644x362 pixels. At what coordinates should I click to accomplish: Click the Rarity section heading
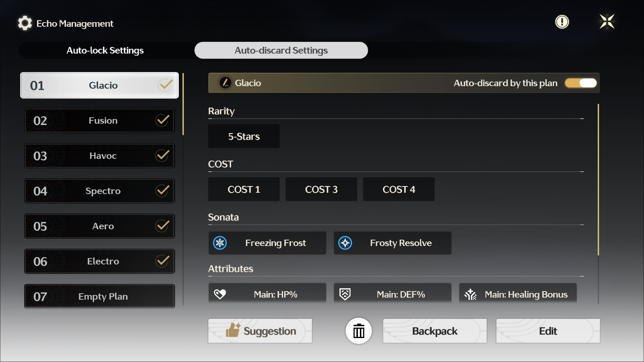point(221,111)
